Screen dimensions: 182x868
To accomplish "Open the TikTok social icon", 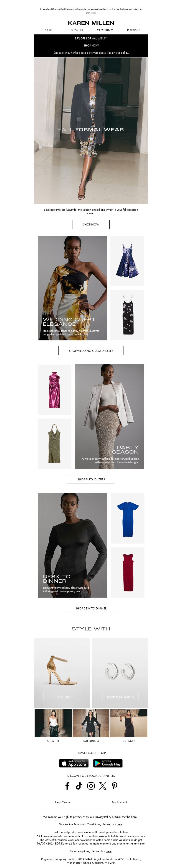I will point(79,786).
